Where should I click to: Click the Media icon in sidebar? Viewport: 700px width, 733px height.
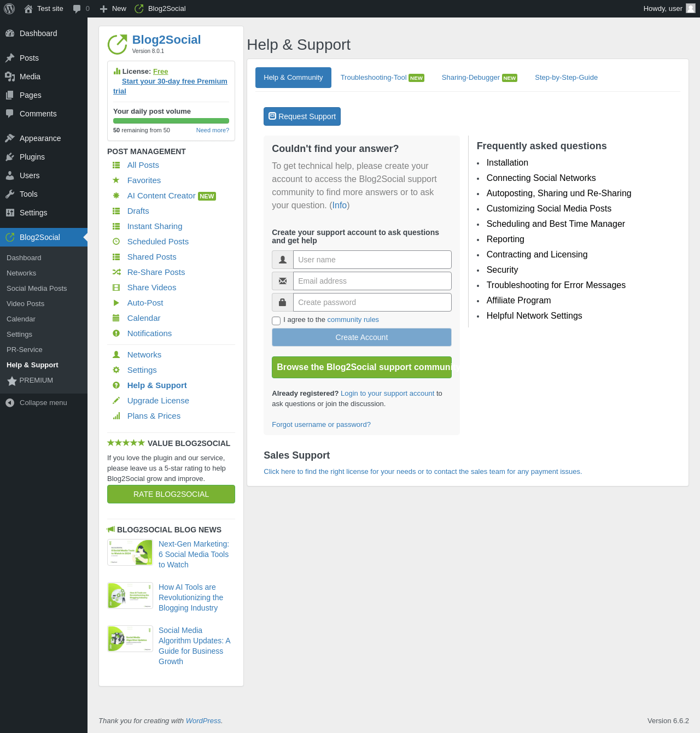pos(10,77)
